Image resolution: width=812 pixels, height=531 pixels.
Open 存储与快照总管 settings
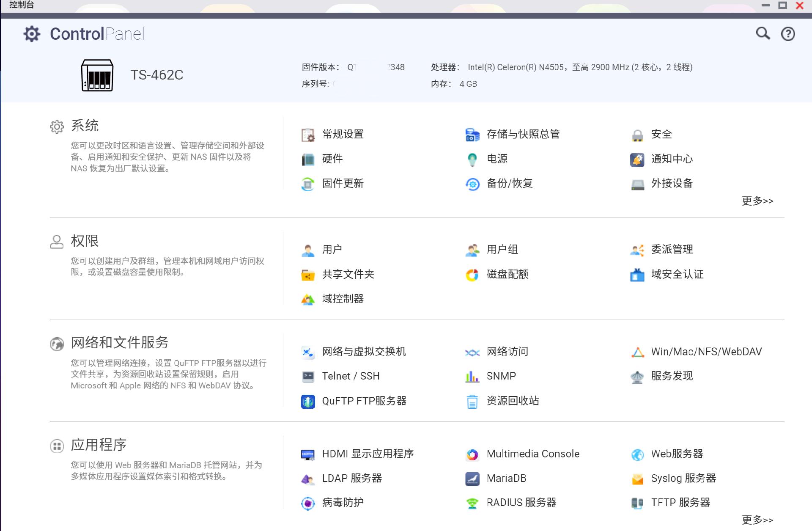tap(524, 134)
